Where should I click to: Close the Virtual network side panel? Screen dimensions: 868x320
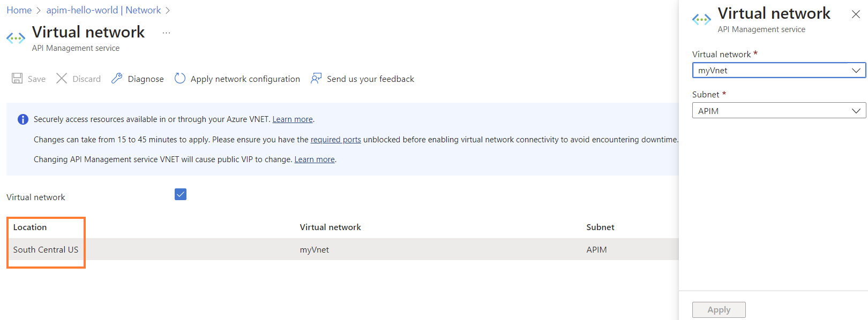pyautogui.click(x=856, y=14)
